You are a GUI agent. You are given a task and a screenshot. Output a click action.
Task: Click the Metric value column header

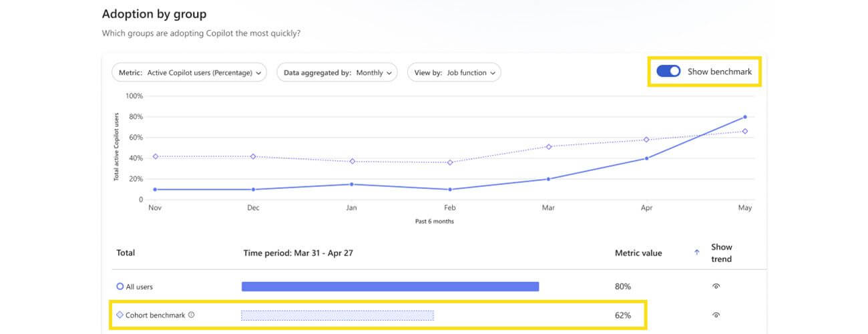point(638,253)
